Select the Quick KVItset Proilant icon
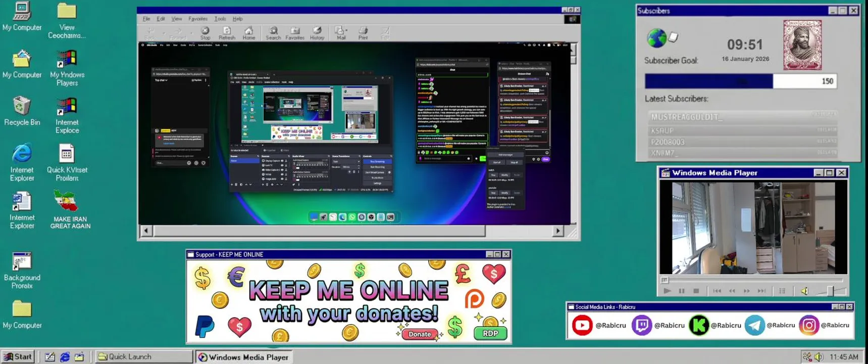This screenshot has width=868, height=364. coord(67,163)
